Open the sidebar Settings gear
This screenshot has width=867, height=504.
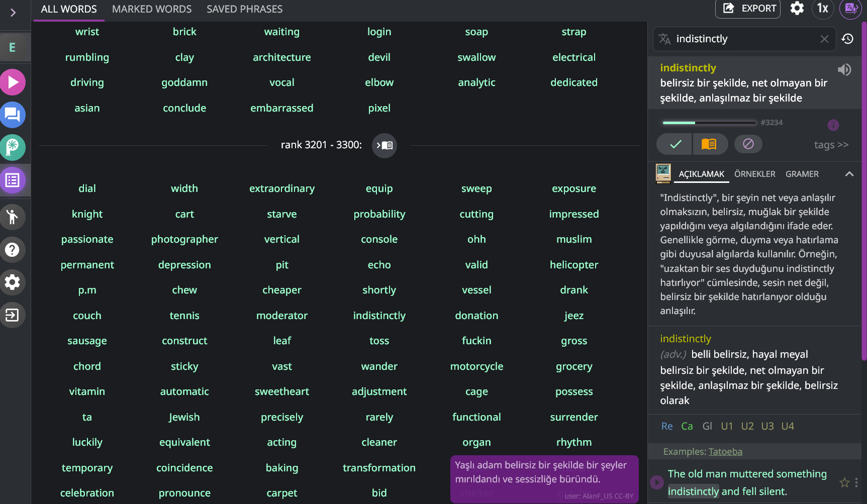pyautogui.click(x=13, y=282)
